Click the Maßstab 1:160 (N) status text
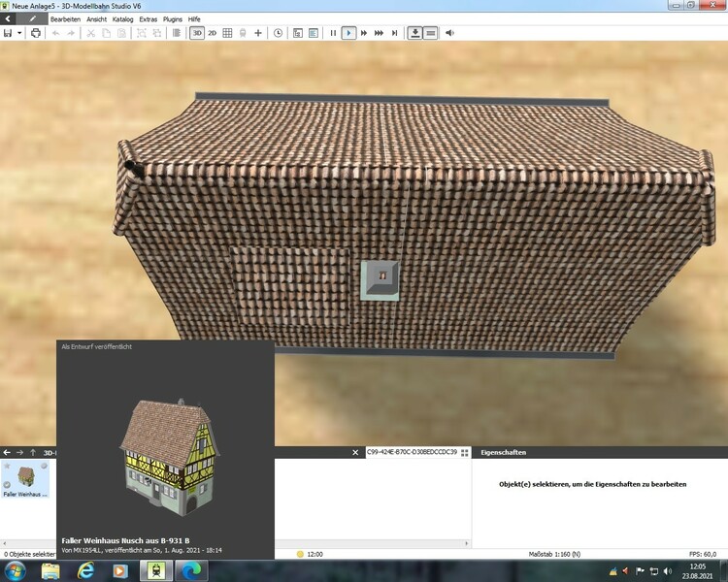 click(554, 554)
